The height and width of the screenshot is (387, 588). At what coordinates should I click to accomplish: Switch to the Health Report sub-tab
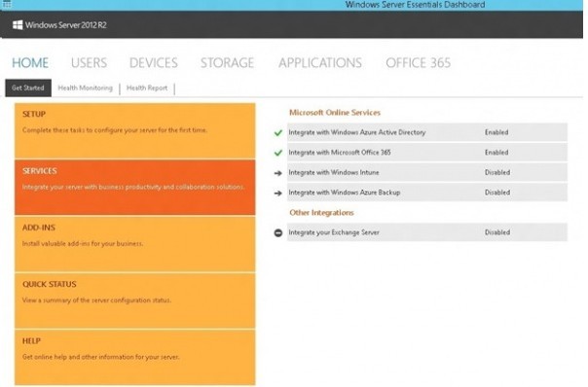click(x=147, y=88)
